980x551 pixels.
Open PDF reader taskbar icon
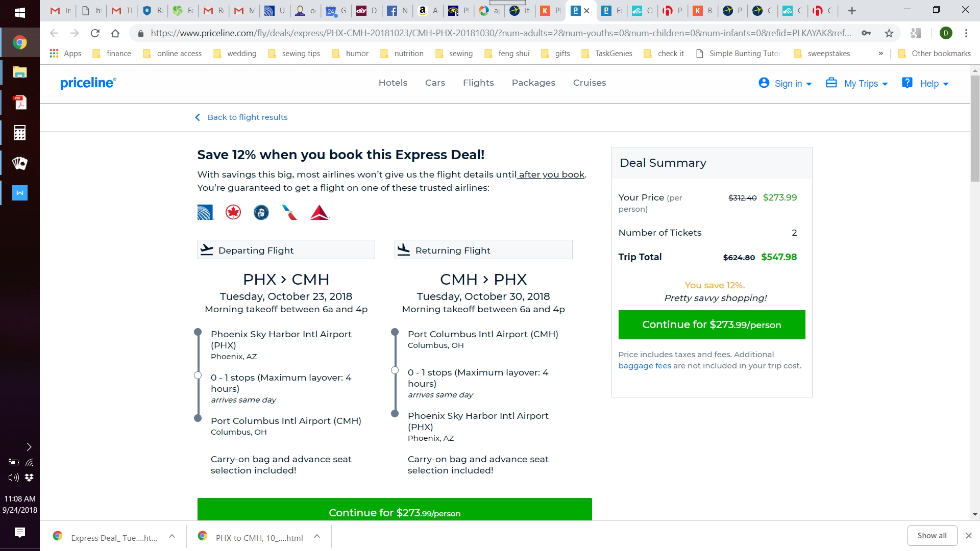[x=20, y=103]
